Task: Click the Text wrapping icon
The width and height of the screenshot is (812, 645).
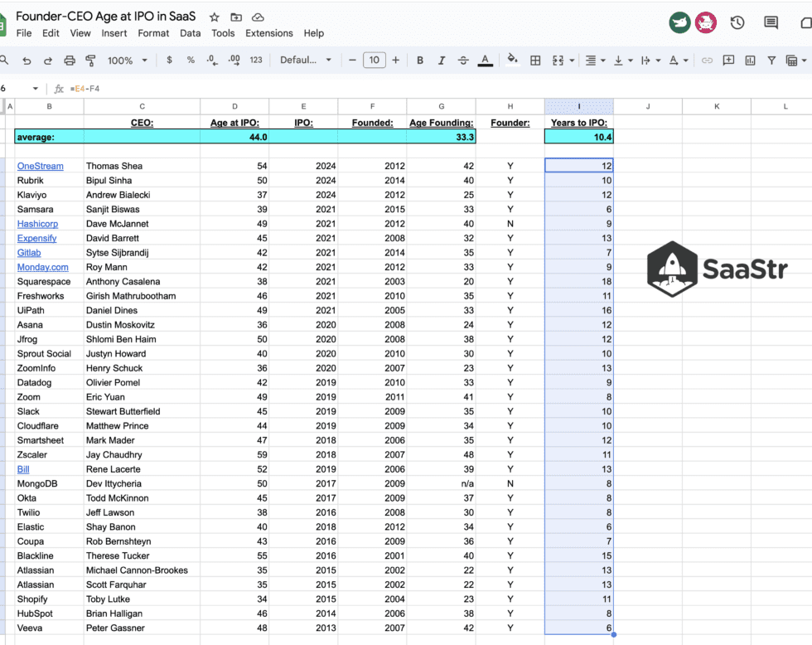Action: pyautogui.click(x=645, y=61)
